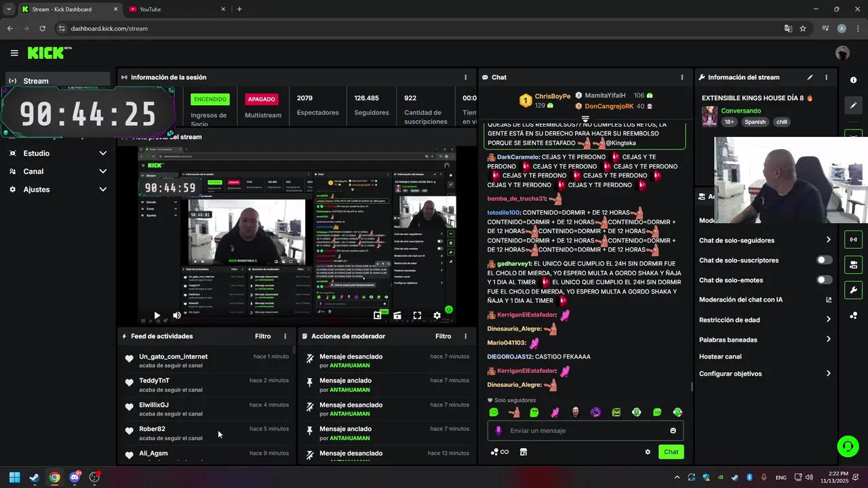Click the 18+ tag
The height and width of the screenshot is (488, 868).
point(729,122)
